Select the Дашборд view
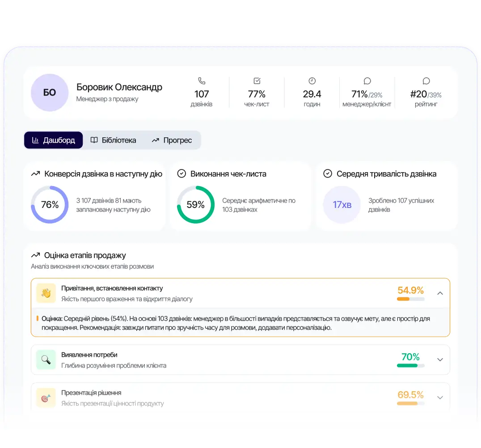 pyautogui.click(x=53, y=140)
